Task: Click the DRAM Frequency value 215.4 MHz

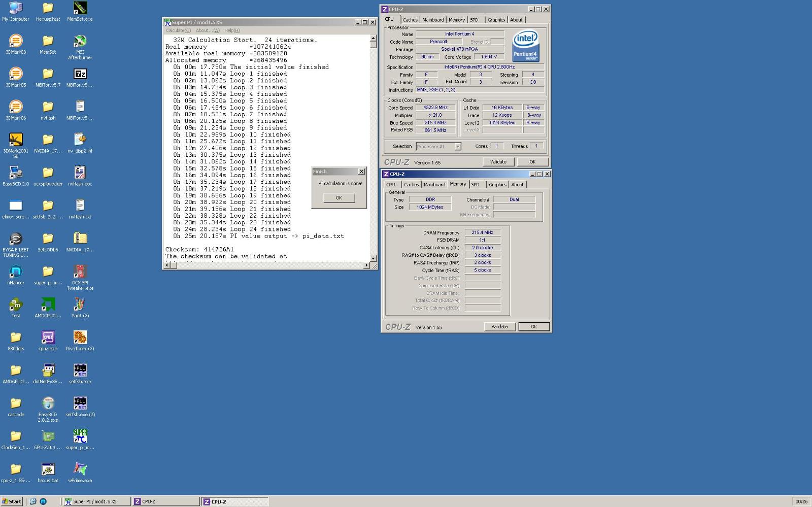Action: pyautogui.click(x=483, y=232)
